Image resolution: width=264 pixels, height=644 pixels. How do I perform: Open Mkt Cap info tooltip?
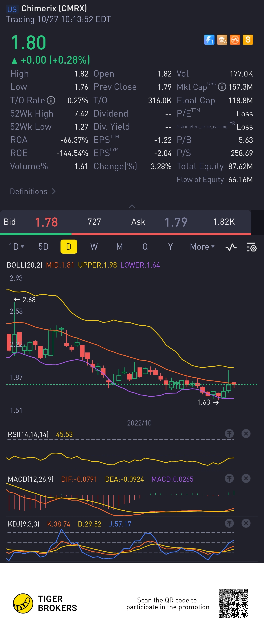coord(222,87)
